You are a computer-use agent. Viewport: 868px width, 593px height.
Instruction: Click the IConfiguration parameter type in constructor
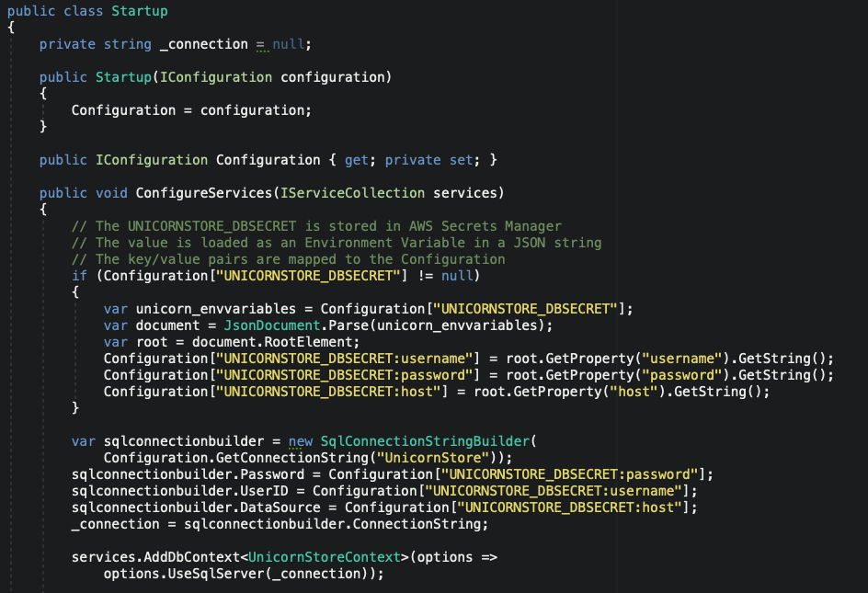216,77
